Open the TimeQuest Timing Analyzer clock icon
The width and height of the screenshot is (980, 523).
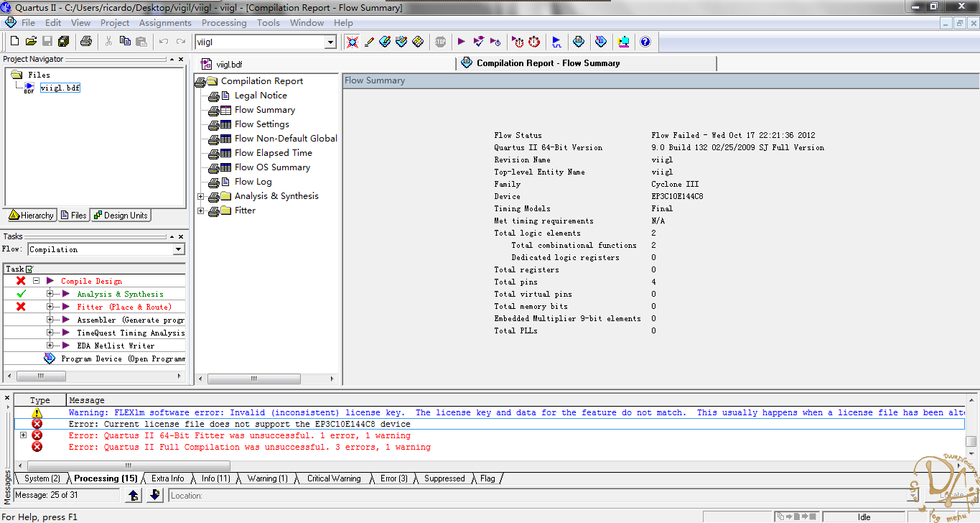(534, 42)
